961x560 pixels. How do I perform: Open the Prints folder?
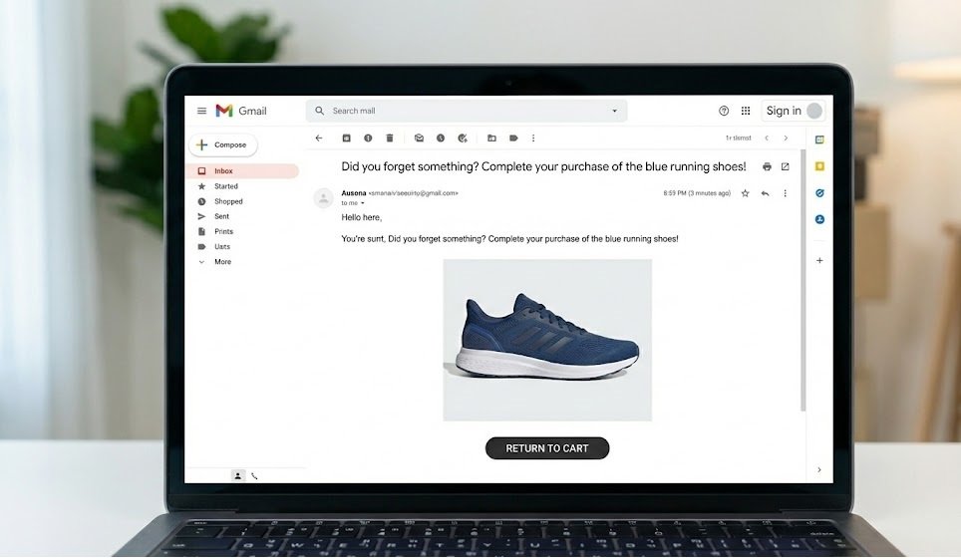[223, 231]
